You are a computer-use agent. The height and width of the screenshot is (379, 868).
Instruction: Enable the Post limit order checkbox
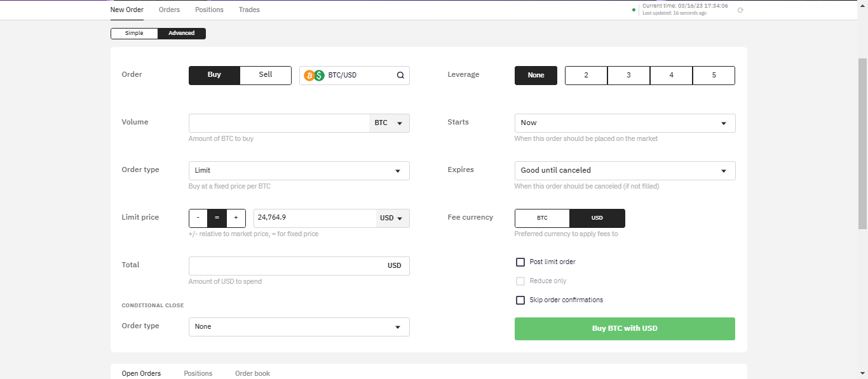(520, 262)
